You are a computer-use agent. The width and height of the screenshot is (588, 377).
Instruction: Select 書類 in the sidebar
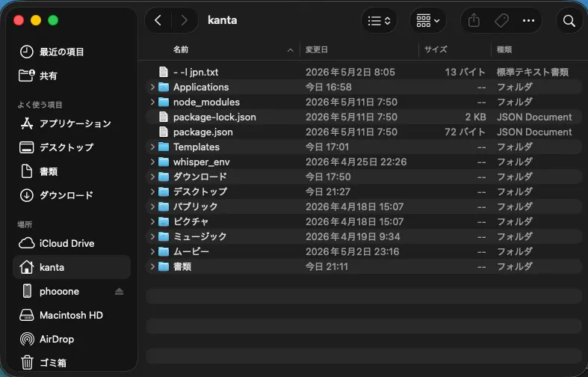click(72, 171)
